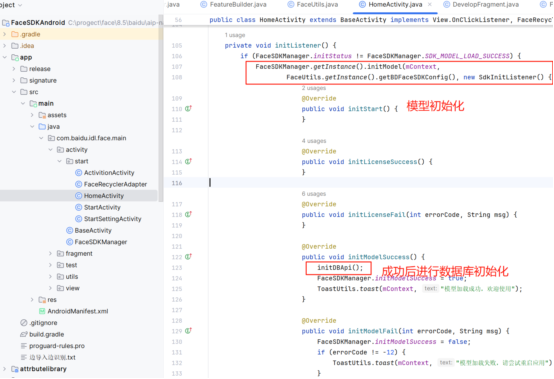This screenshot has height=379, width=554.
Task: Click the .gitignore file icon
Action: pos(24,323)
